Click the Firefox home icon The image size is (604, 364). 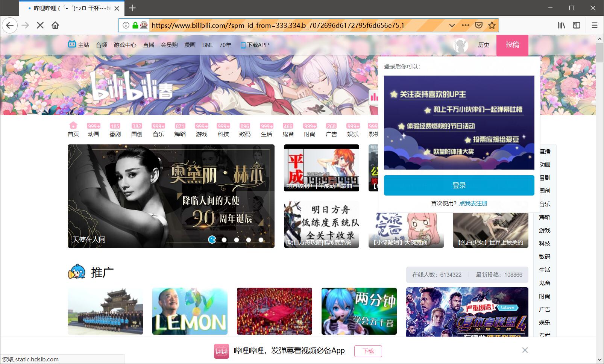(x=55, y=25)
